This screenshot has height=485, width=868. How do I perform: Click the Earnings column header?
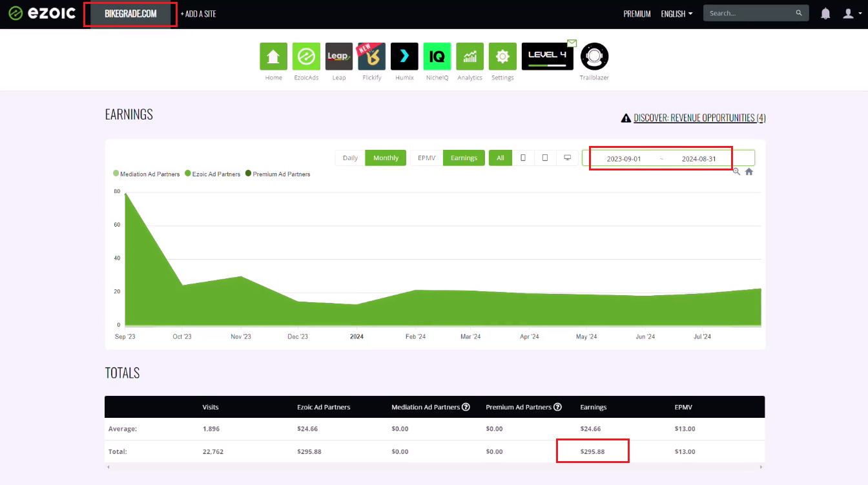[594, 407]
